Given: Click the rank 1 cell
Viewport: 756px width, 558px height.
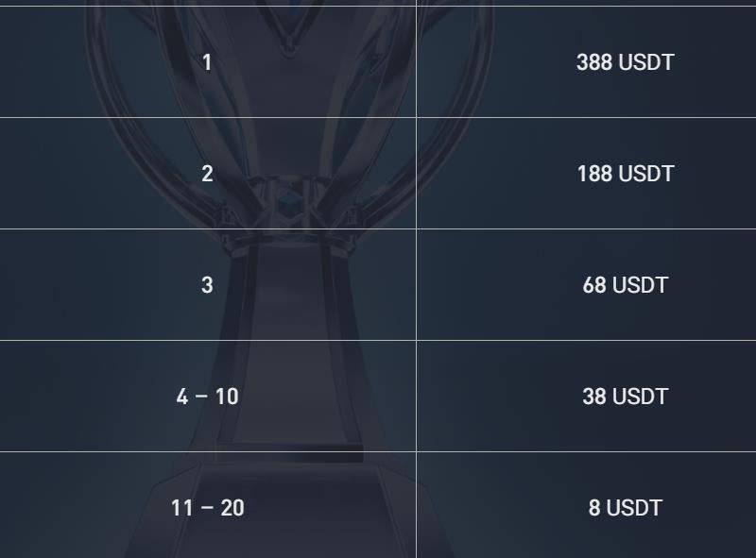Looking at the screenshot, I should (207, 62).
